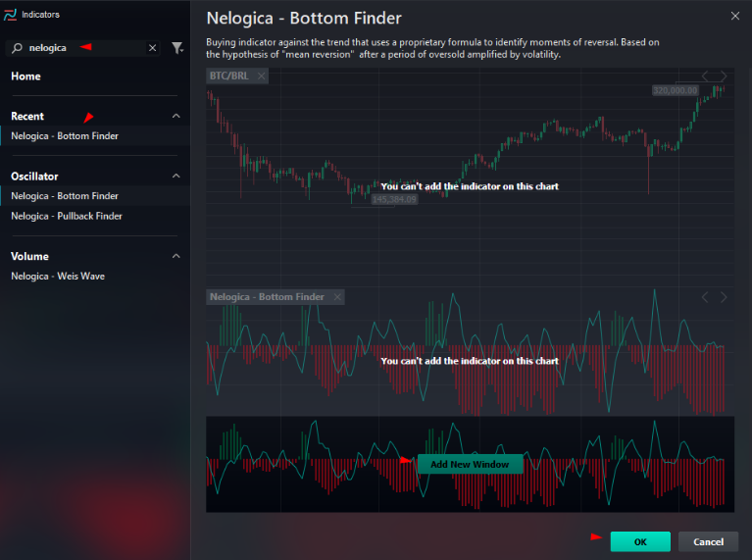Collapse the Volume section
752x560 pixels.
tap(176, 256)
